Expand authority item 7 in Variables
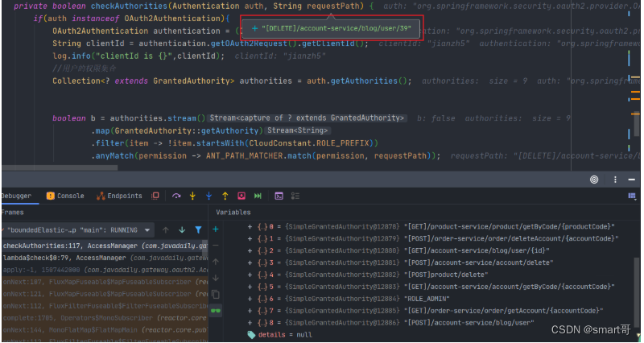This screenshot has height=343, width=644. (250, 311)
